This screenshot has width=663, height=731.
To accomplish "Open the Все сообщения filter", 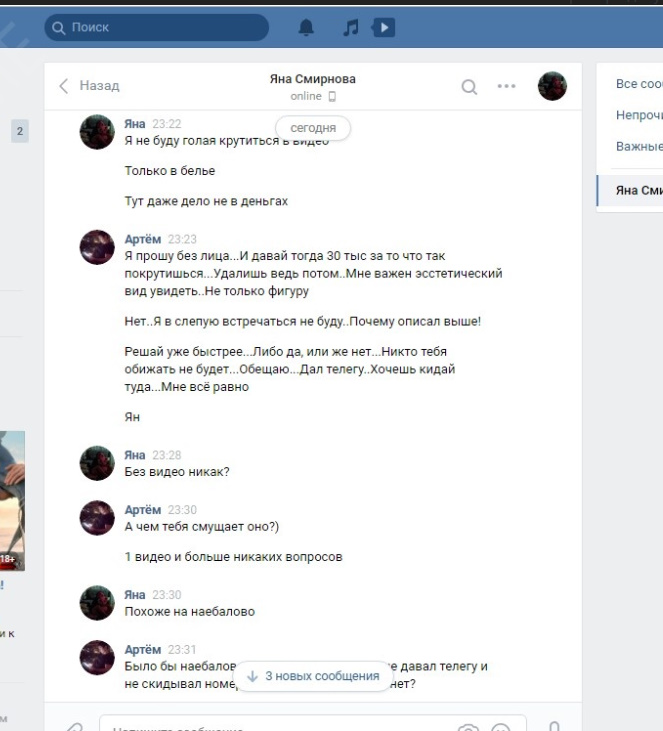I will click(x=639, y=84).
